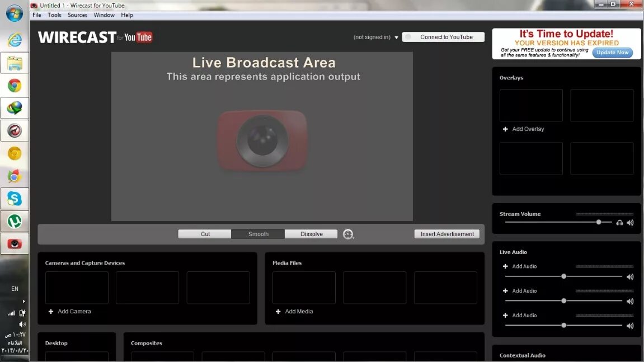Open Google Chrome red-yellow-green taskbar icon

pyautogui.click(x=15, y=86)
